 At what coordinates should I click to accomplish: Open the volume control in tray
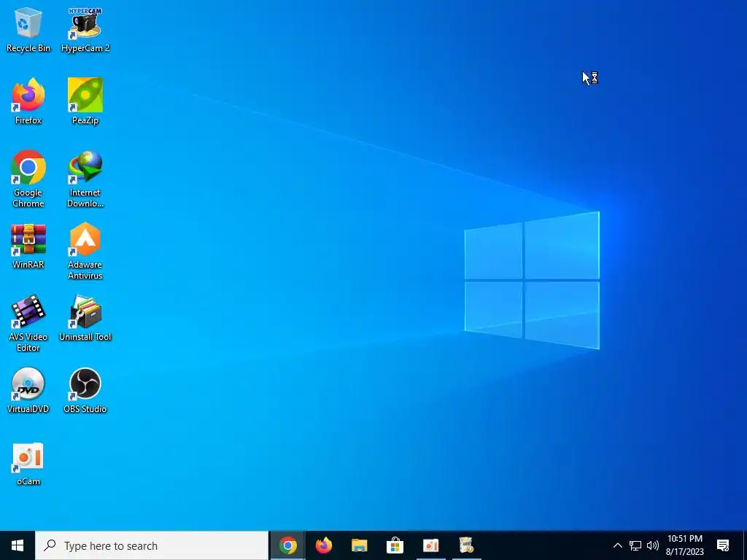(653, 545)
